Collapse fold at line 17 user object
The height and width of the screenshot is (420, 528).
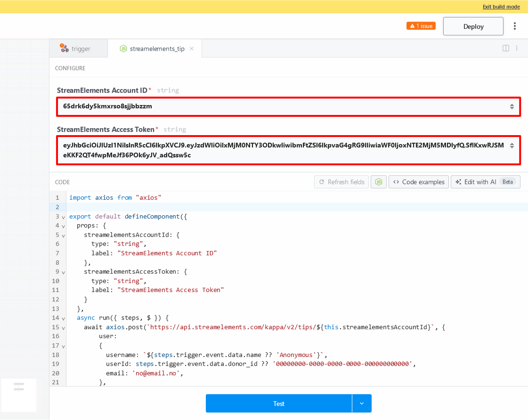pos(63,346)
